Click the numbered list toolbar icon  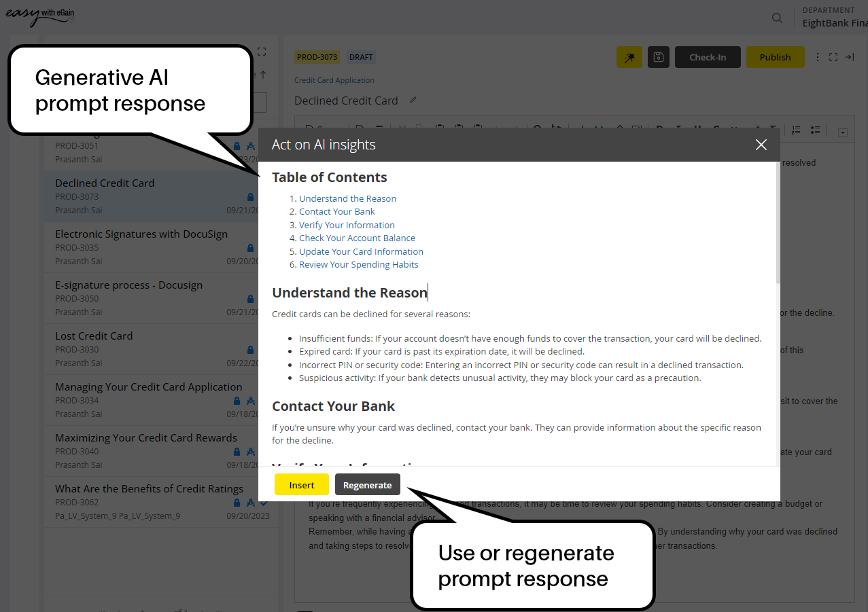[x=797, y=130]
